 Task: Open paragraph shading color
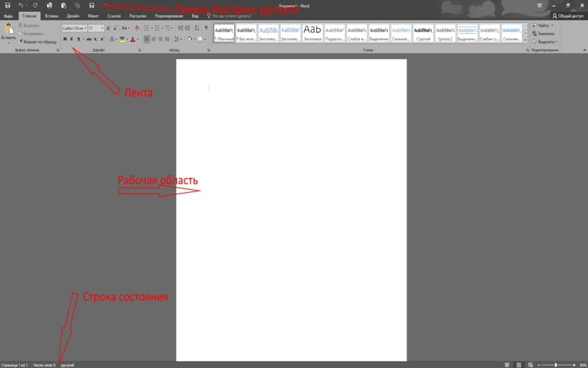(x=190, y=39)
